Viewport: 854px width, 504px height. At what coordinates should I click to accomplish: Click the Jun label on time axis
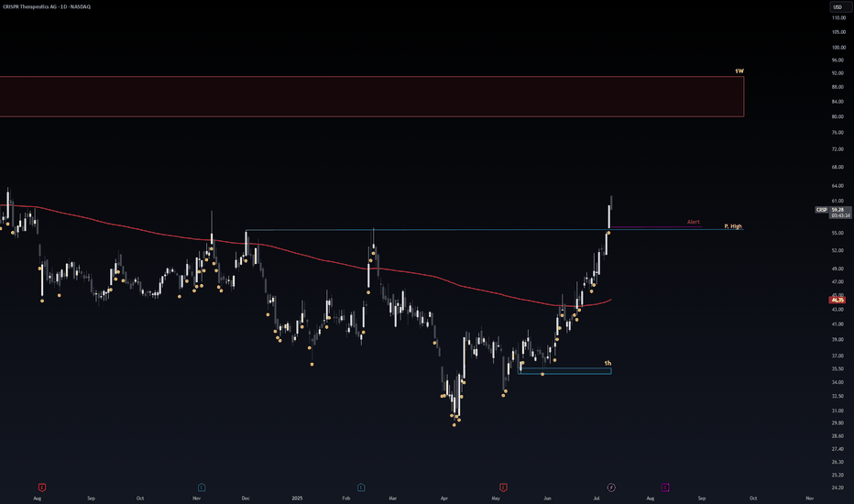tap(547, 498)
